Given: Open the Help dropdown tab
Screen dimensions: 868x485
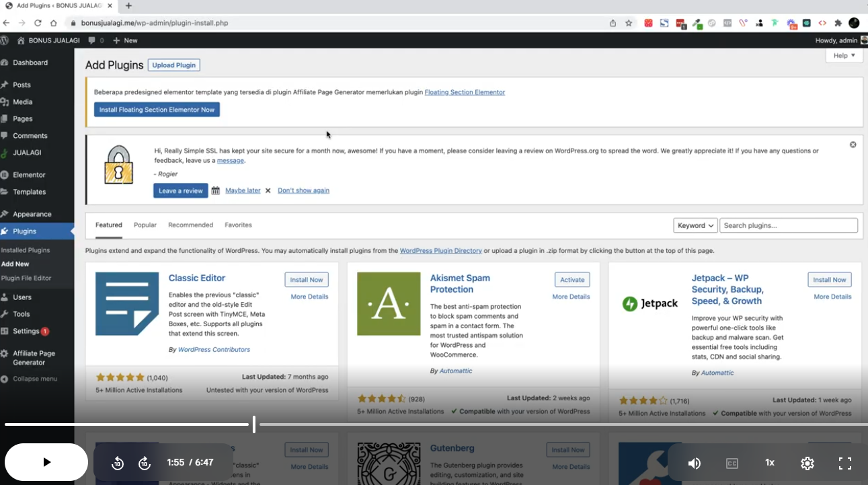Looking at the screenshot, I should (x=844, y=56).
